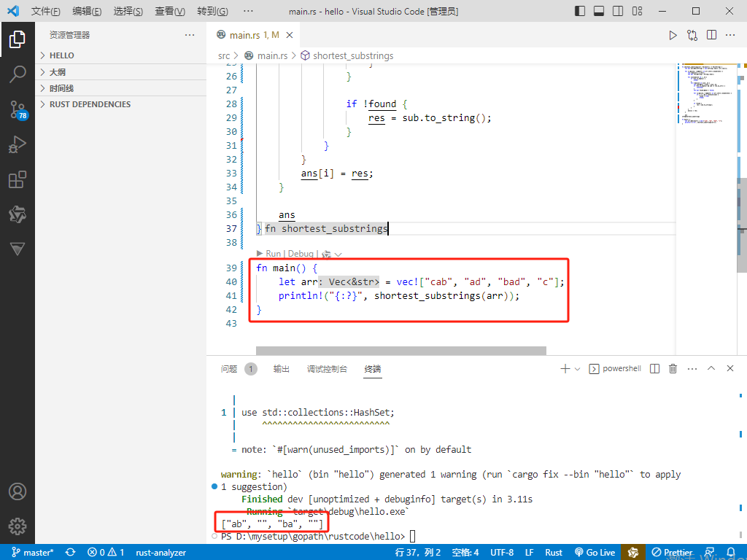This screenshot has width=747, height=560.
Task: Open the 文件(F) menu
Action: point(46,11)
